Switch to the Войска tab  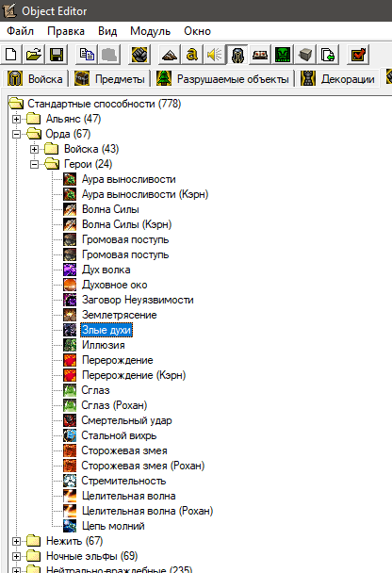36,78
